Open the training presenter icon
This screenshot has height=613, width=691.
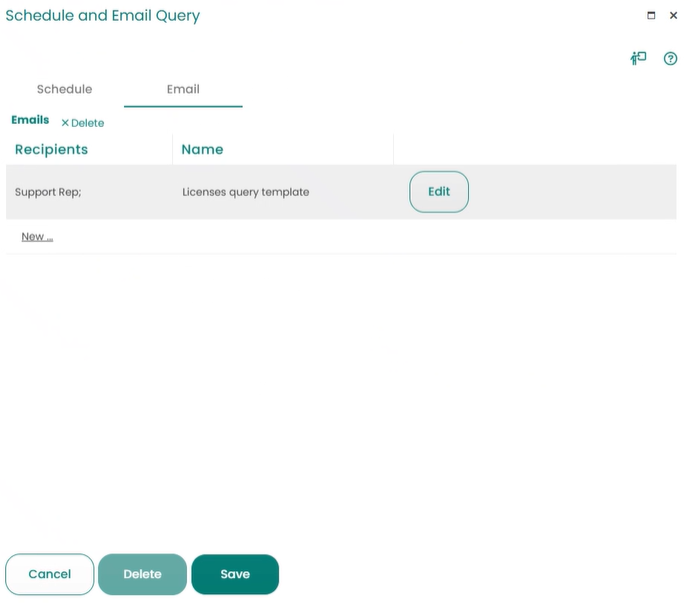pyautogui.click(x=638, y=58)
